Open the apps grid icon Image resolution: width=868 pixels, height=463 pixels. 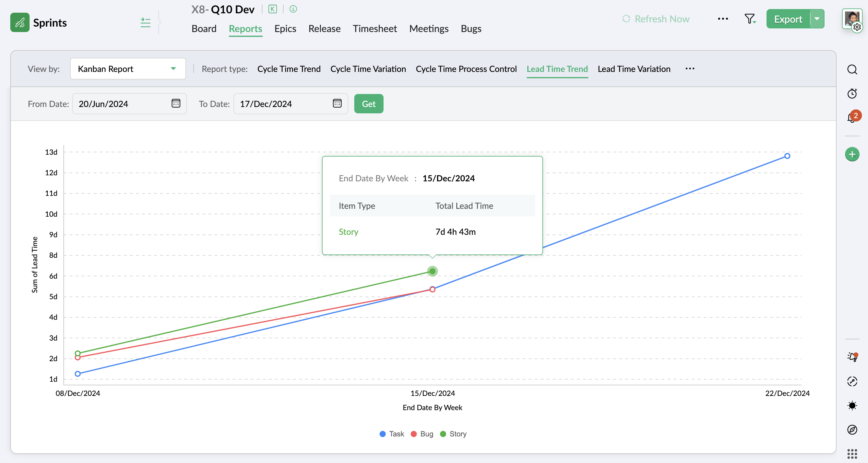point(852,454)
